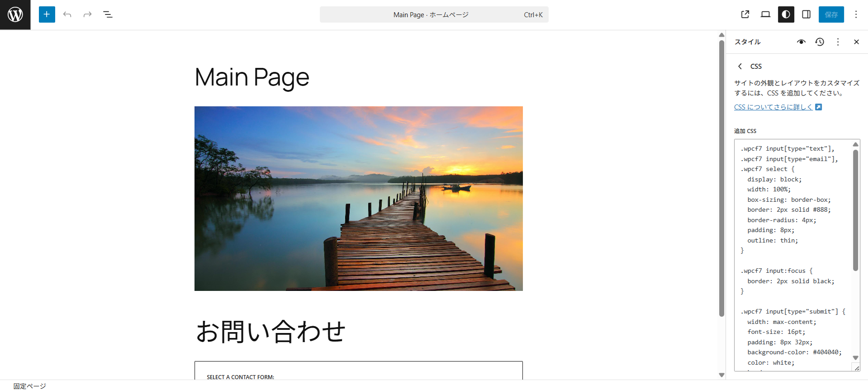Redo the last change

pyautogui.click(x=87, y=14)
